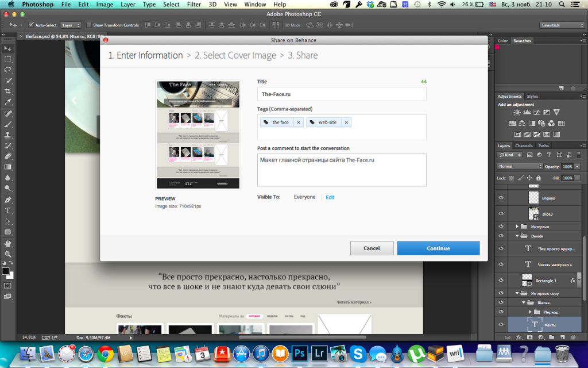Click the Edit visibility link
This screenshot has height=368, width=588.
(330, 197)
